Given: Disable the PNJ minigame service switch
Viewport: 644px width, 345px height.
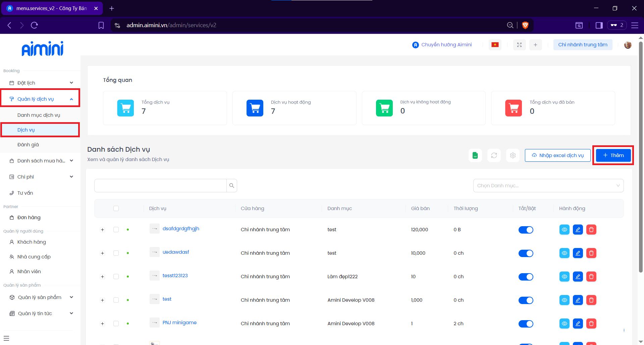Looking at the screenshot, I should pos(526,324).
